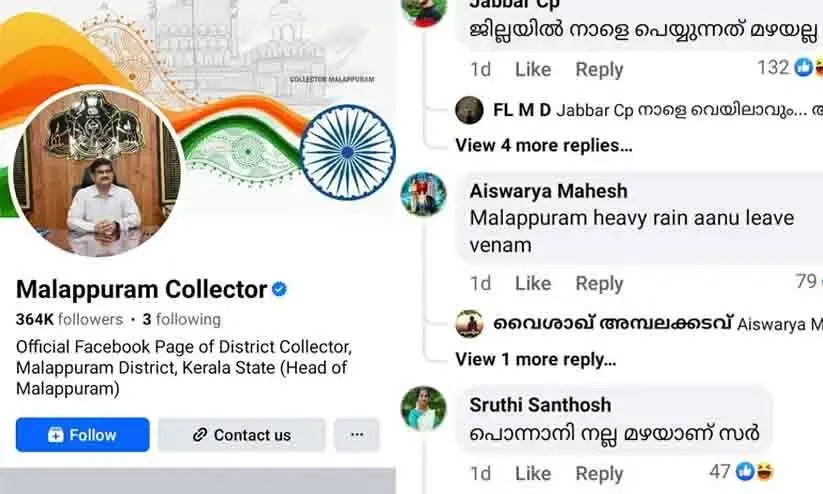Image resolution: width=823 pixels, height=494 pixels.
Task: Open the 364K followers list
Action: click(x=69, y=319)
